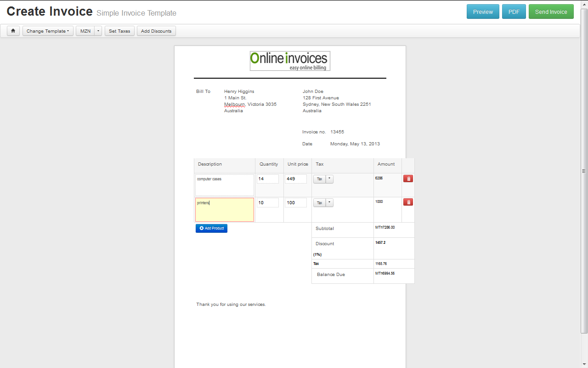
Task: Click the Set Taxes toolbar button
Action: tap(119, 31)
